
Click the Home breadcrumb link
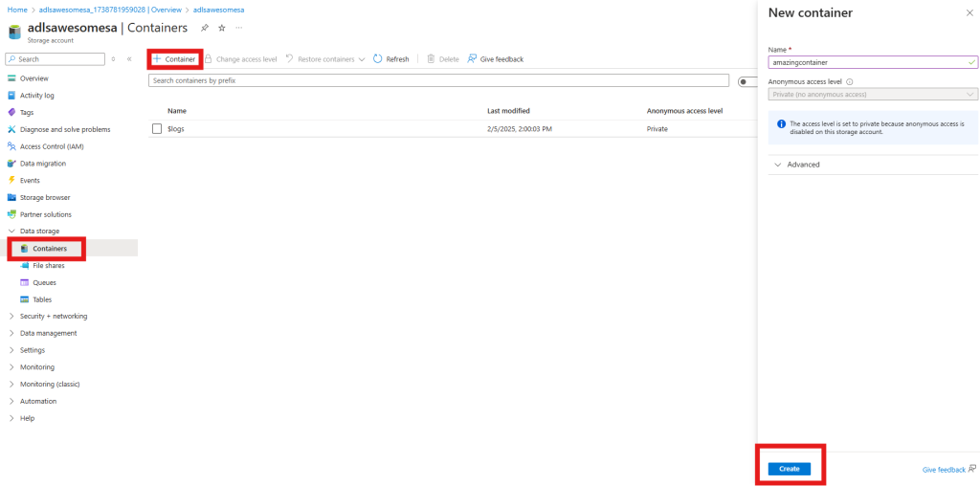point(15,10)
